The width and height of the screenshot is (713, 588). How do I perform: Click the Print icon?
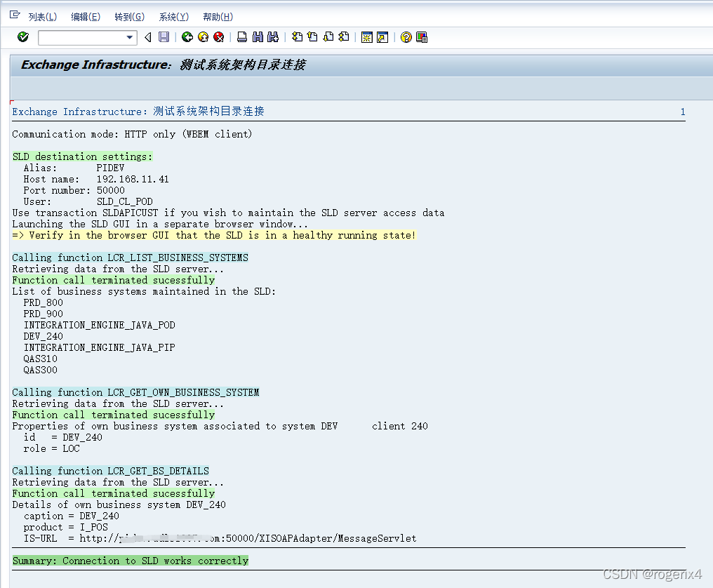242,37
